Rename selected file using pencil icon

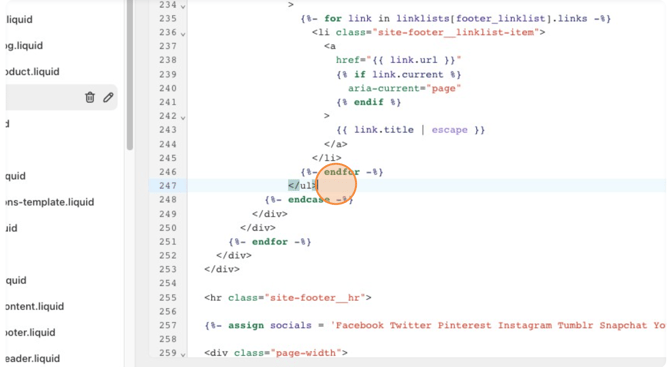coord(108,97)
